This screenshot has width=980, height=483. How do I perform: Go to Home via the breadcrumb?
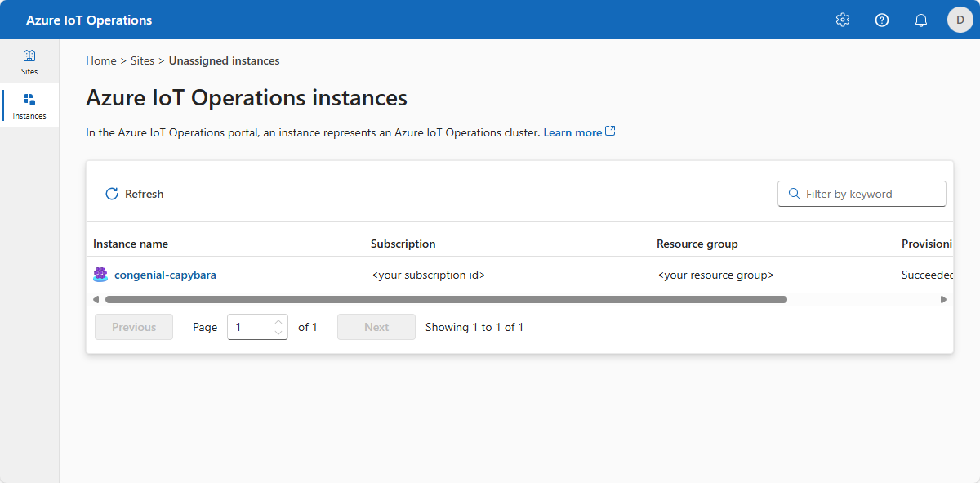click(100, 60)
